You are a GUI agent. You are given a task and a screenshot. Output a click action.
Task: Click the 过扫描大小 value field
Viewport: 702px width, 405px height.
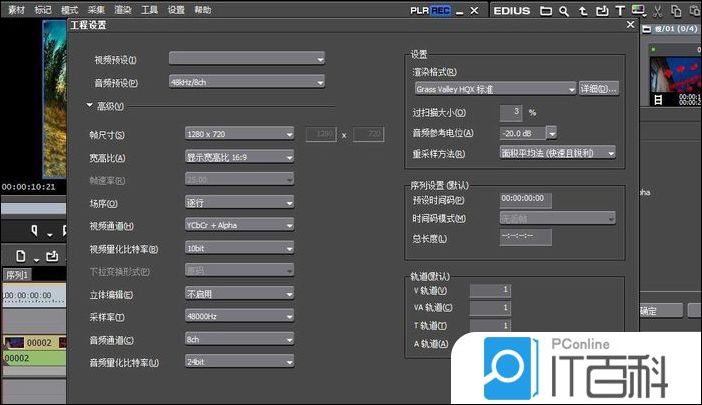click(x=511, y=111)
